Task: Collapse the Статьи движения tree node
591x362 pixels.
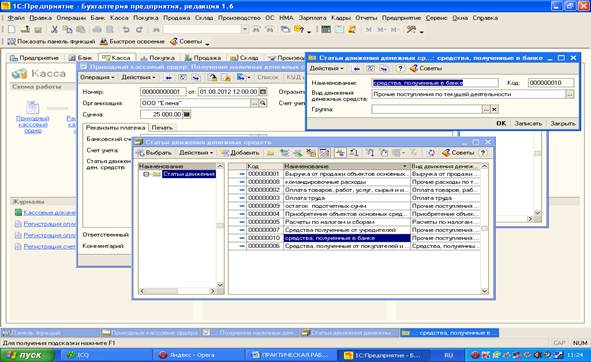Action: [x=146, y=174]
